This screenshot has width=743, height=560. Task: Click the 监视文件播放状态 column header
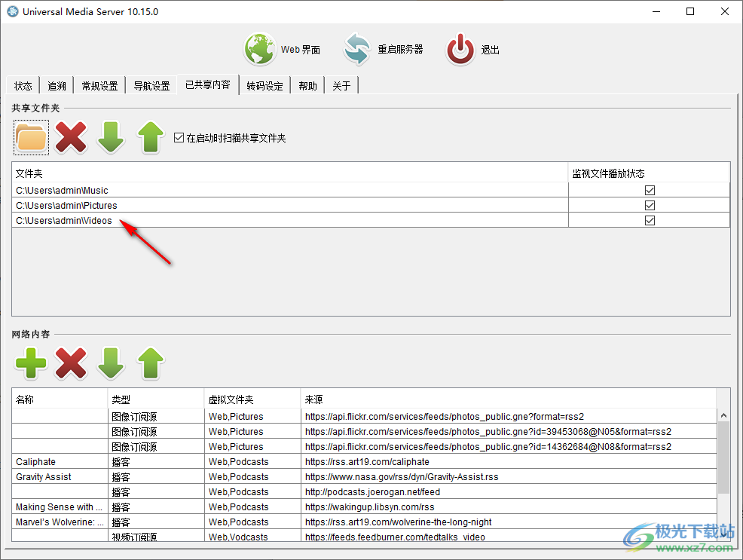point(649,173)
